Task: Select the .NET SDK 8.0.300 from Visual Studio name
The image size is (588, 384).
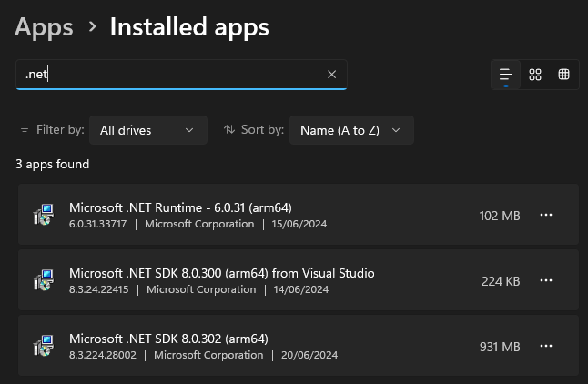Action: [x=221, y=273]
